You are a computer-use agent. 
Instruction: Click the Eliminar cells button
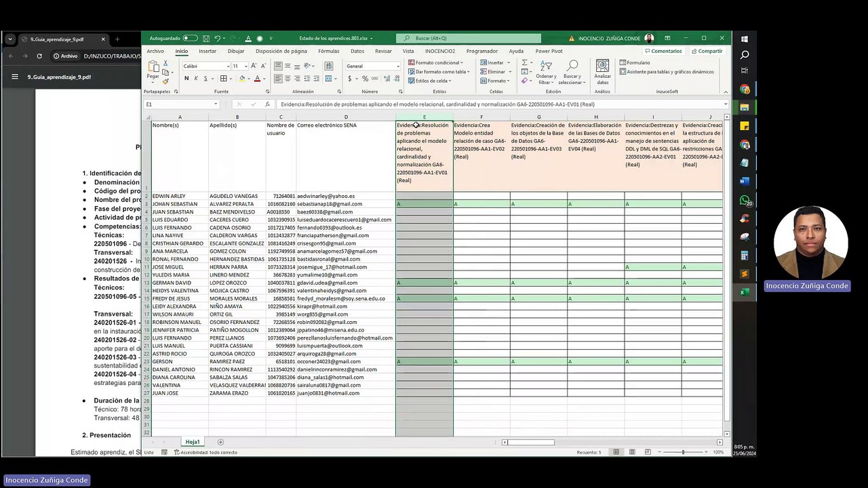tap(494, 71)
